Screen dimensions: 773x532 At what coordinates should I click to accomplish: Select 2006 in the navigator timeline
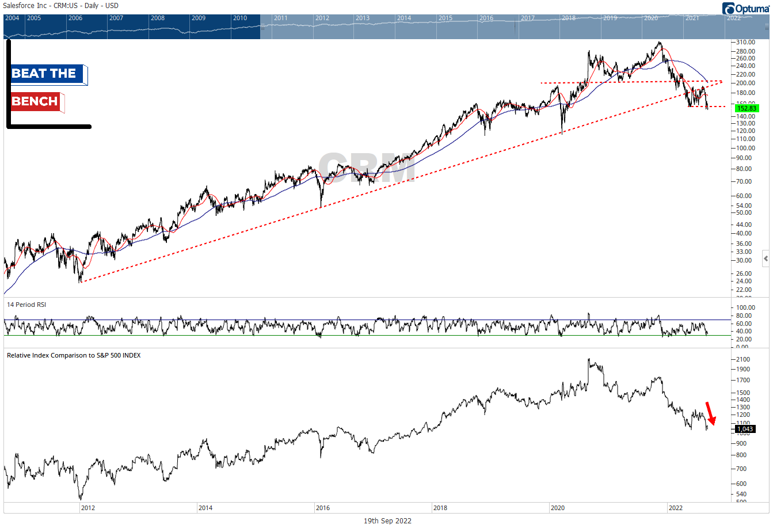pyautogui.click(x=75, y=18)
